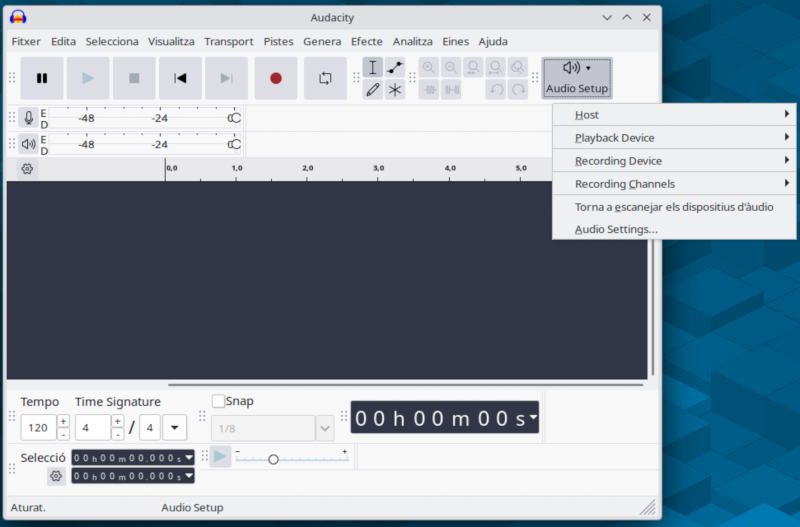Image resolution: width=800 pixels, height=527 pixels.
Task: Select the Multi-tool asterisk icon
Action: tap(395, 90)
